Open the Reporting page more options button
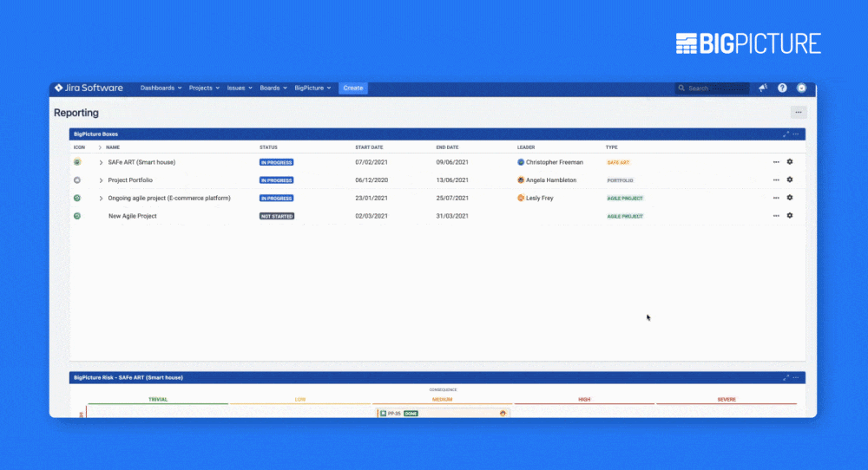Viewport: 868px width, 470px height. 799,112
